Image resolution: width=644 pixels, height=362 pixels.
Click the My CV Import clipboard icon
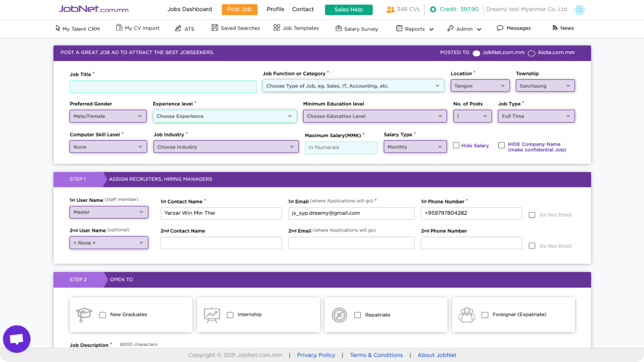tap(119, 28)
